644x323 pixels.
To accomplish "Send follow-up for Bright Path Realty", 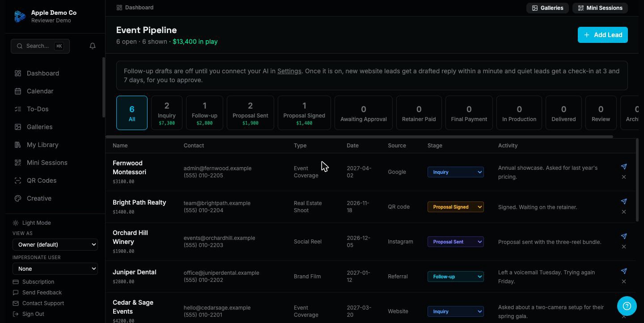I will (x=624, y=201).
